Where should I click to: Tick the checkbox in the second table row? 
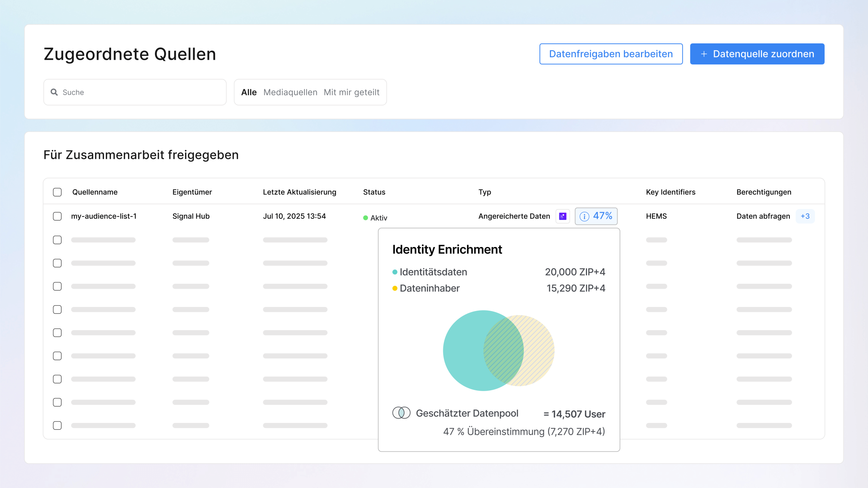tap(57, 240)
